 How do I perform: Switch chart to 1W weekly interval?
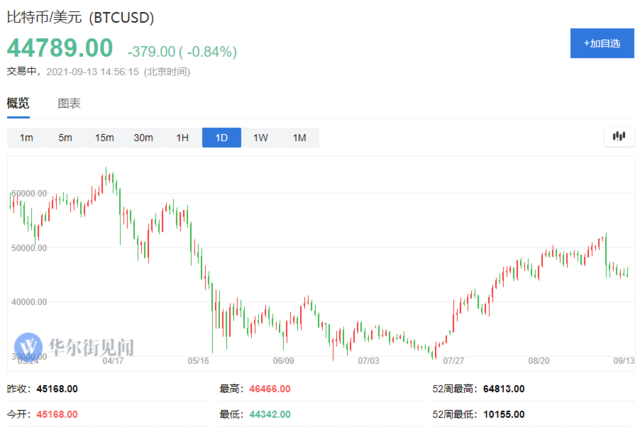point(260,138)
